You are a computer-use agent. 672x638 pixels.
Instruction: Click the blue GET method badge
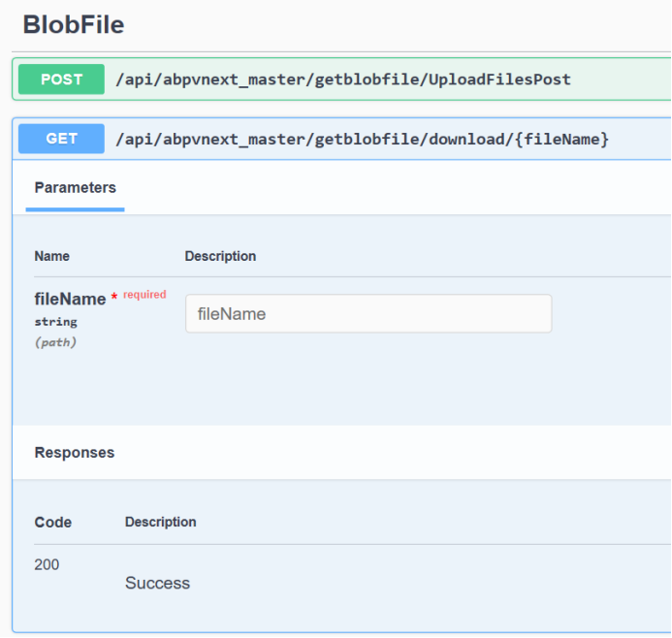(61, 139)
